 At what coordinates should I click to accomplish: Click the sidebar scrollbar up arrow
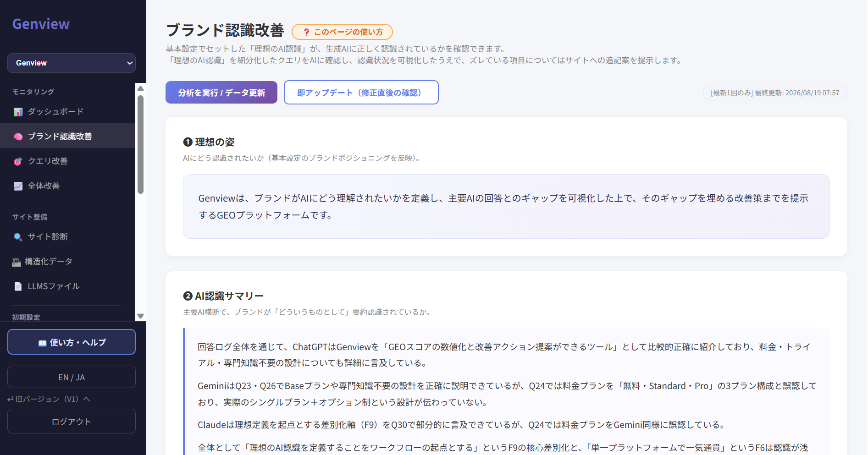pyautogui.click(x=141, y=88)
